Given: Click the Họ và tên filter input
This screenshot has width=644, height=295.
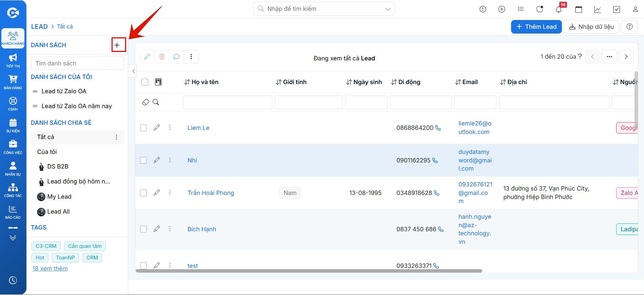Looking at the screenshot, I should tap(228, 102).
